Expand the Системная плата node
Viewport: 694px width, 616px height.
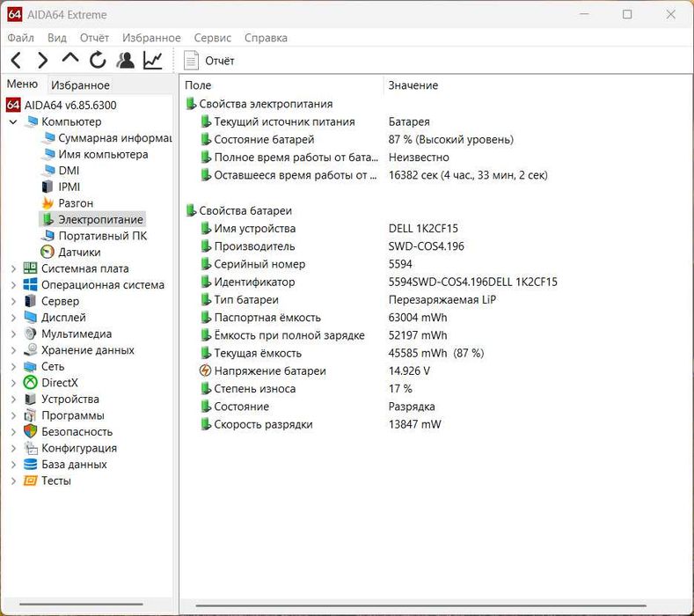(13, 268)
